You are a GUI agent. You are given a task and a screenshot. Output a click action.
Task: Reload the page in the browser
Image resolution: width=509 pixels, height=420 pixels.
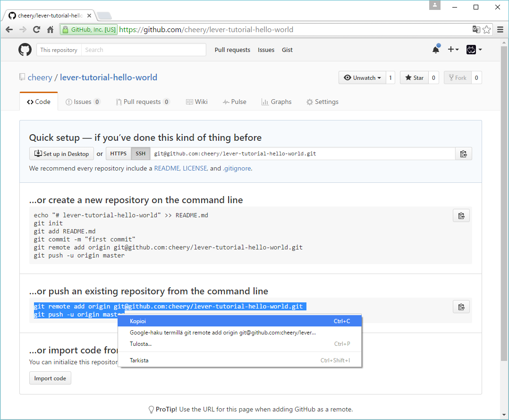36,30
